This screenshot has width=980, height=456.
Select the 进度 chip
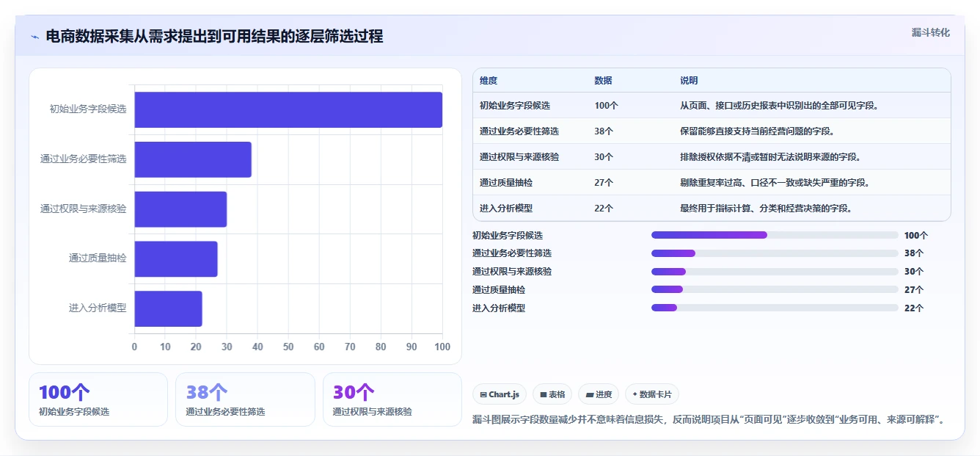tap(599, 394)
